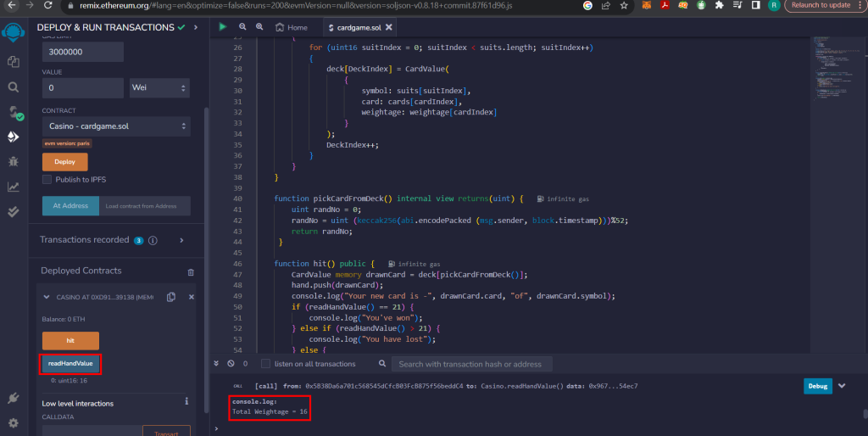Open the Search in files sidebar icon

click(14, 87)
